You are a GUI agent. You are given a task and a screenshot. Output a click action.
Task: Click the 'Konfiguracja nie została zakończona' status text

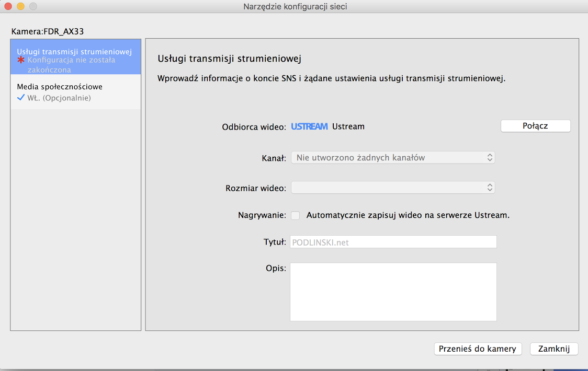72,65
